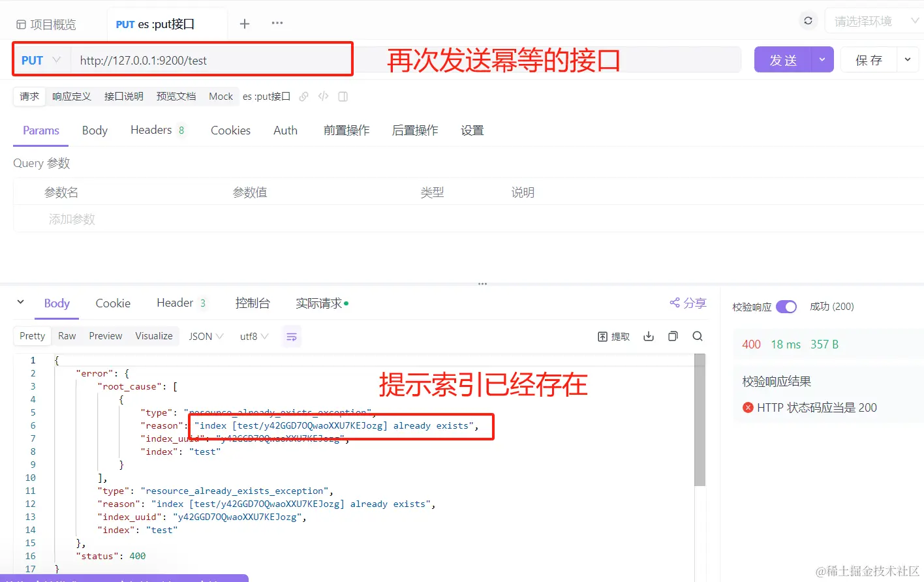Open the 后置操作 tab
Viewport: 924px width, 582px height.
point(415,130)
